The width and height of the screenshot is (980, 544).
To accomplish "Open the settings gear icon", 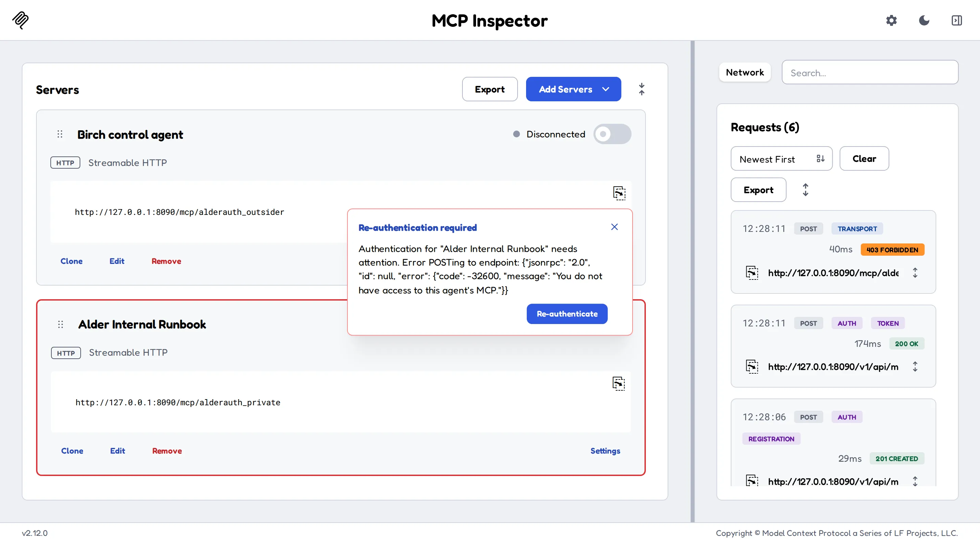I will coord(892,20).
